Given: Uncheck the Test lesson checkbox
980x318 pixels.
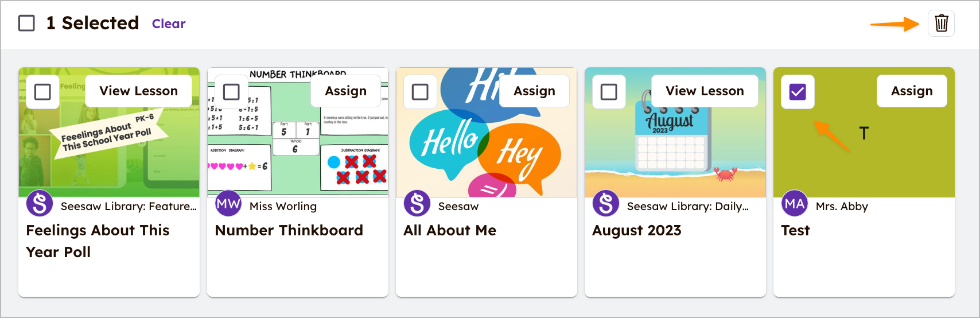Looking at the screenshot, I should click(x=798, y=92).
